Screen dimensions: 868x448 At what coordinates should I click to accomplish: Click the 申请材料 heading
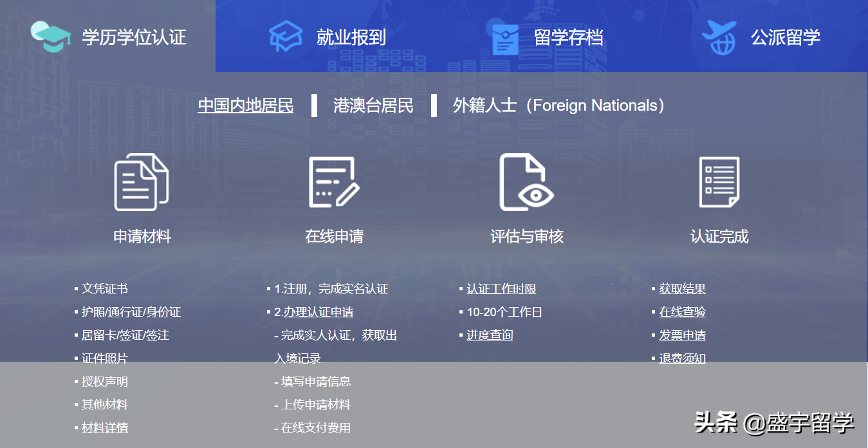click(x=142, y=237)
